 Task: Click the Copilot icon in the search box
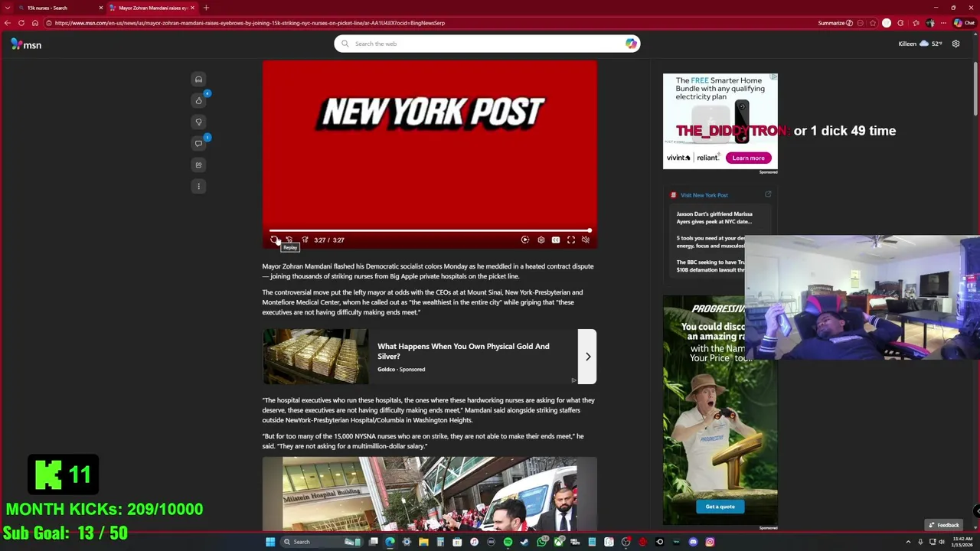coord(631,44)
